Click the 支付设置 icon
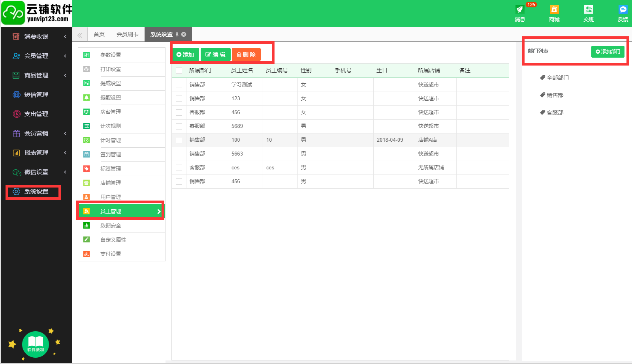The width and height of the screenshot is (632, 364). coord(87,254)
